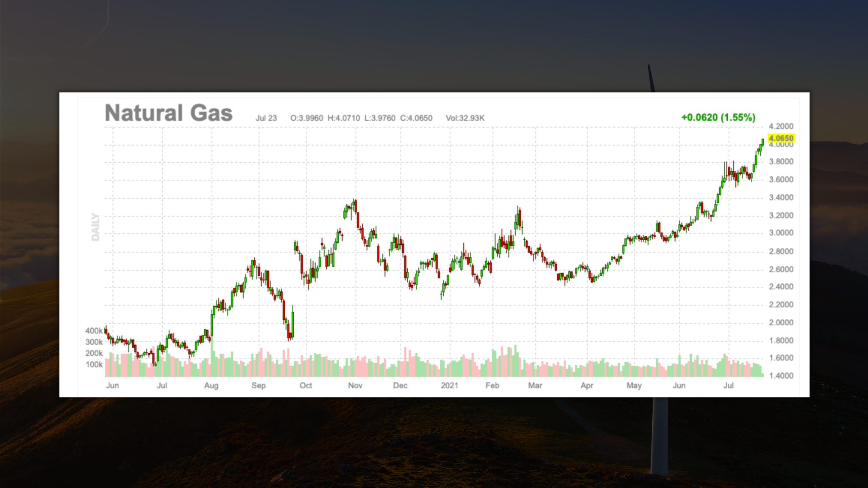Click the H:4.0710 high value

(x=344, y=118)
